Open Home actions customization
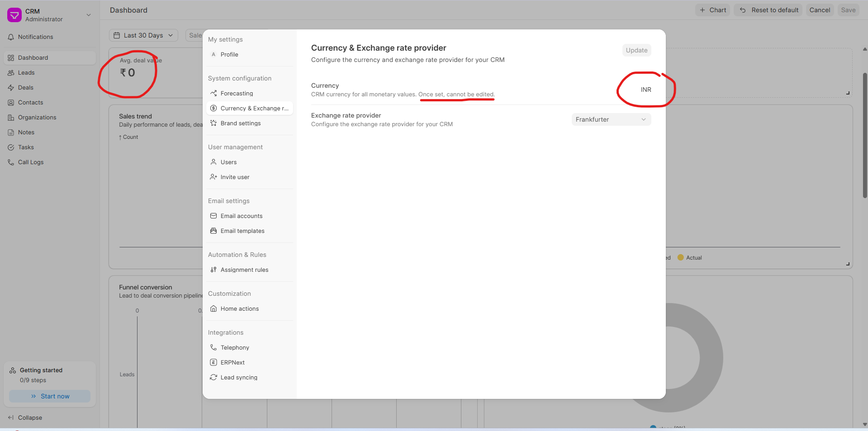The height and width of the screenshot is (431, 868). click(x=239, y=308)
